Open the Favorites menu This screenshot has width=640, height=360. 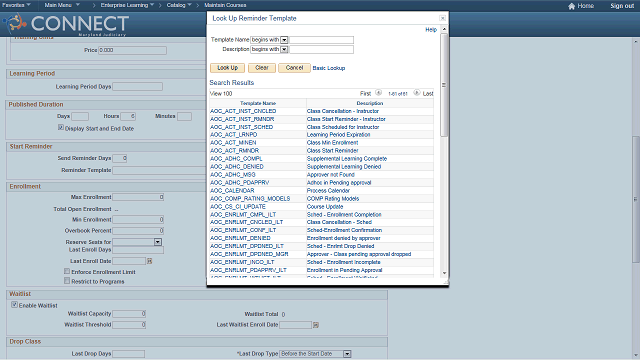tap(16, 5)
